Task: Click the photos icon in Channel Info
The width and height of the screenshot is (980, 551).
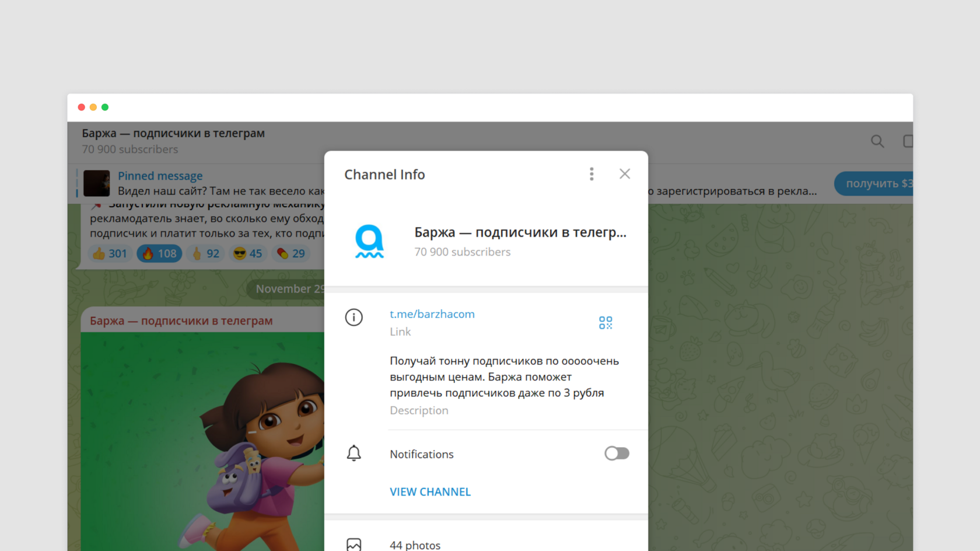Action: (354, 545)
